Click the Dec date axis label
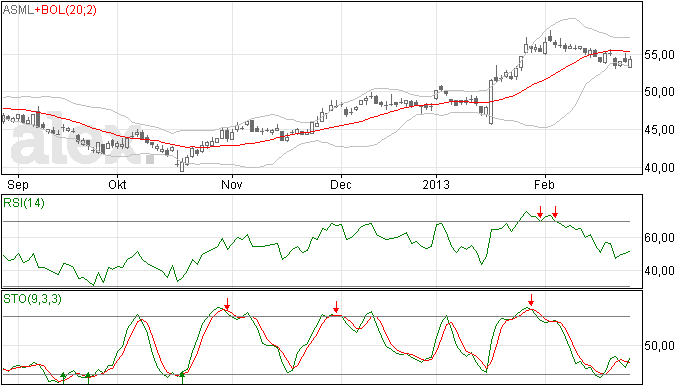This screenshot has height=387, width=690. [x=341, y=184]
